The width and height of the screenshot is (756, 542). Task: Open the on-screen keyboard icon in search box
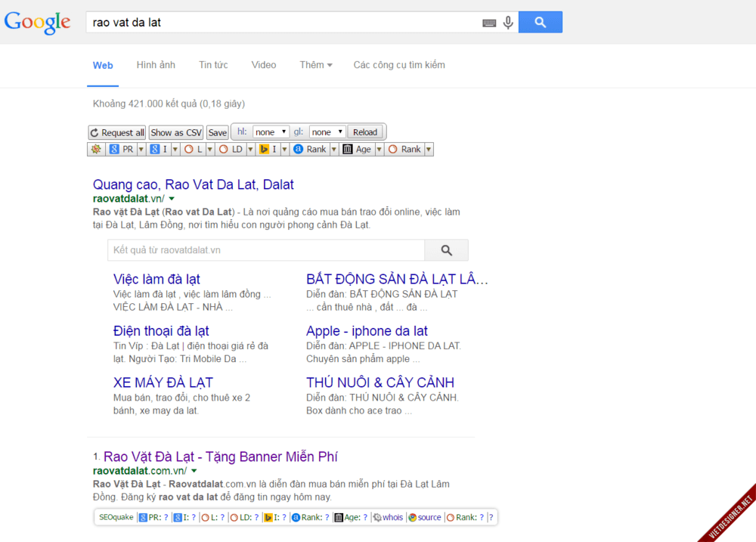click(x=489, y=23)
